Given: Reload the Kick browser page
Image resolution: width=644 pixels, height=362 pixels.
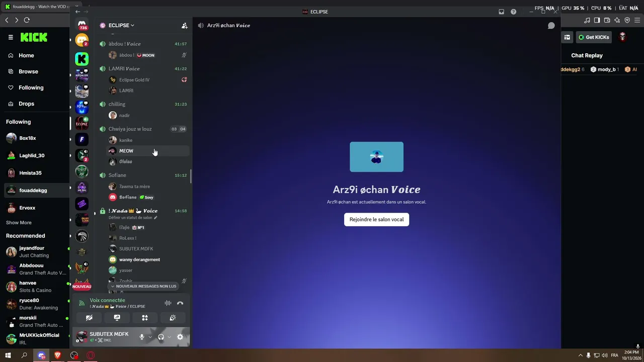Looking at the screenshot, I should click(27, 20).
